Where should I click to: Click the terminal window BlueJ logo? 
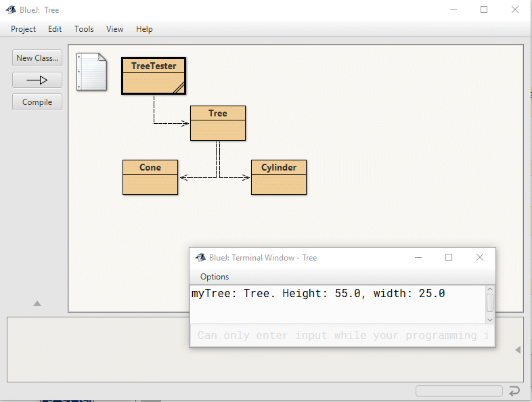[x=200, y=257]
